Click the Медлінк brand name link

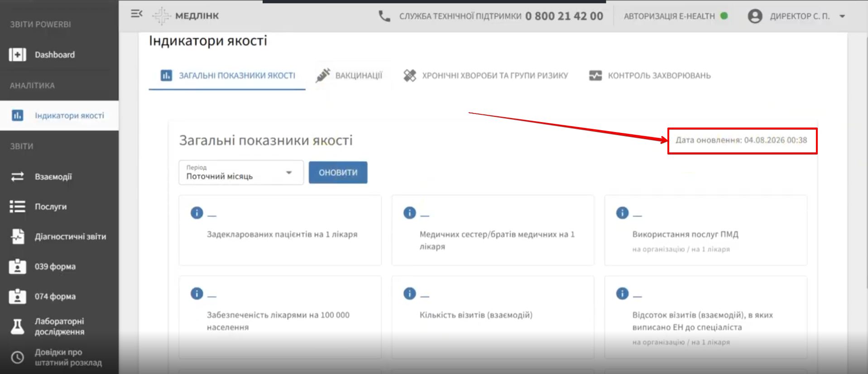[197, 16]
